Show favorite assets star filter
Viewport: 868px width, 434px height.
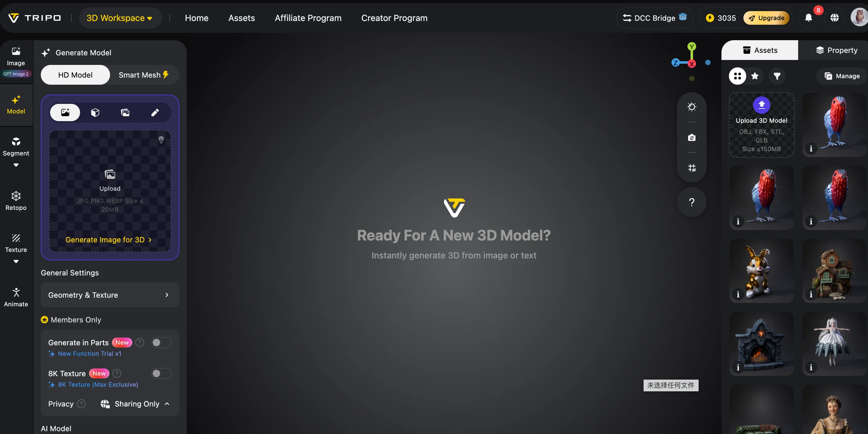pos(755,76)
